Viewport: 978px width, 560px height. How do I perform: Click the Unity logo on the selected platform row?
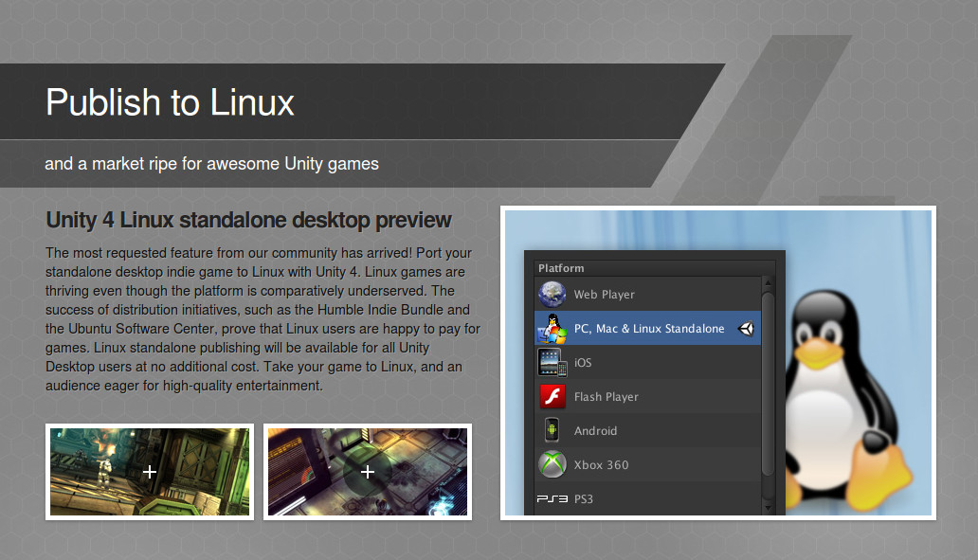[x=747, y=329]
